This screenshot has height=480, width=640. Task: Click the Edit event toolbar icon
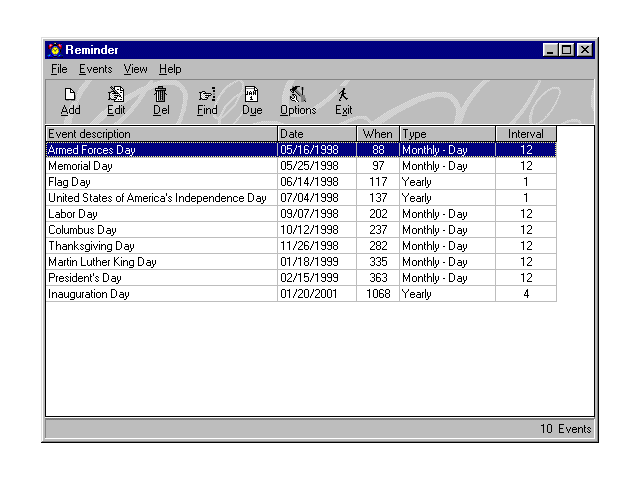tap(116, 95)
